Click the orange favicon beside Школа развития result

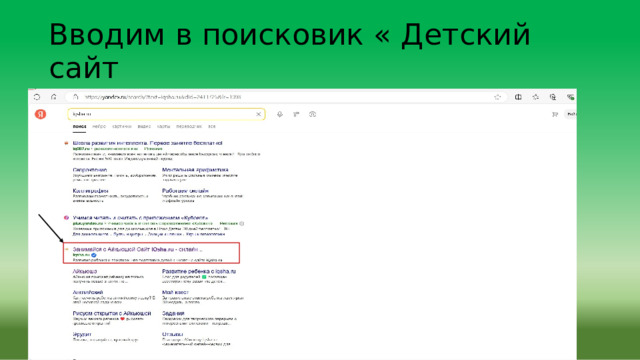(66, 143)
